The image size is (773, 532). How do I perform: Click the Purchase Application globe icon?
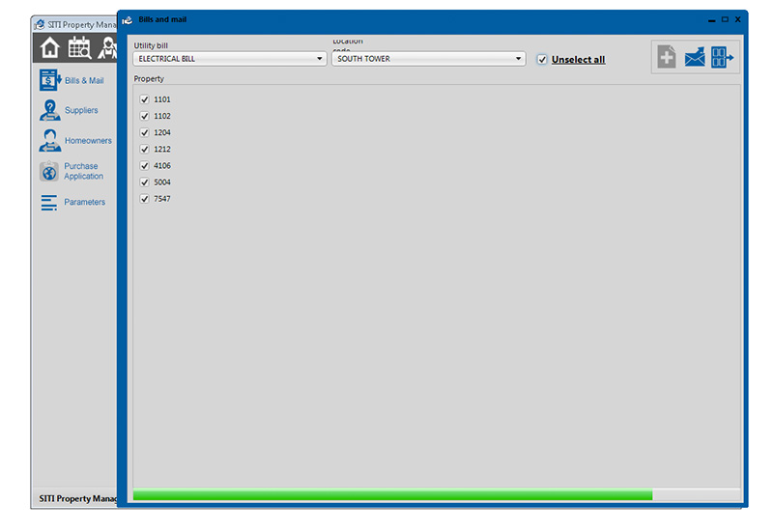49,172
